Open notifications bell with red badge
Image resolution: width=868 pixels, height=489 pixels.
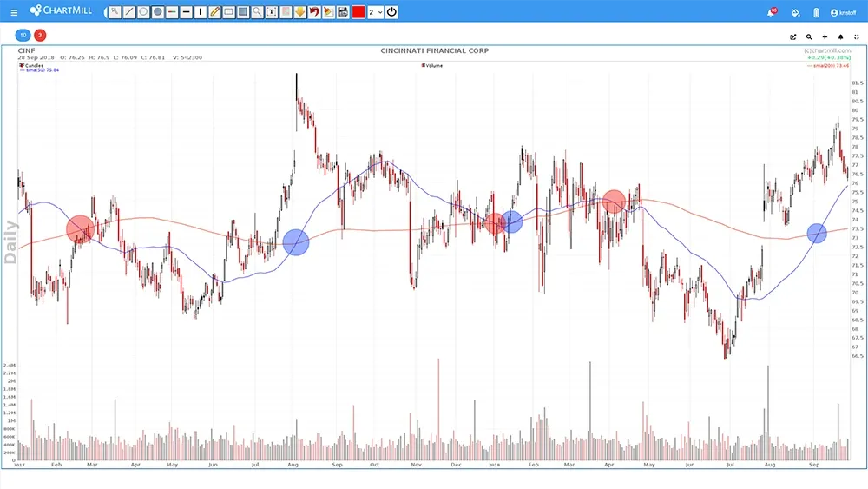pyautogui.click(x=771, y=12)
